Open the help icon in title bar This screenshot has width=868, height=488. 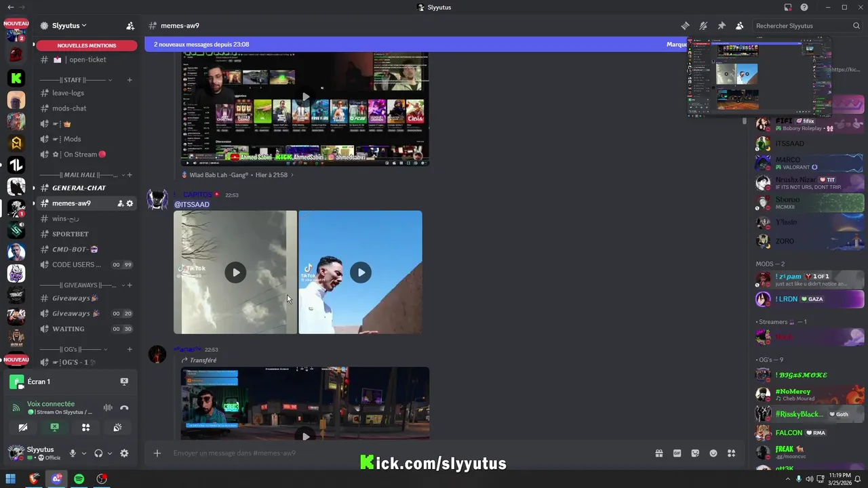[804, 7]
